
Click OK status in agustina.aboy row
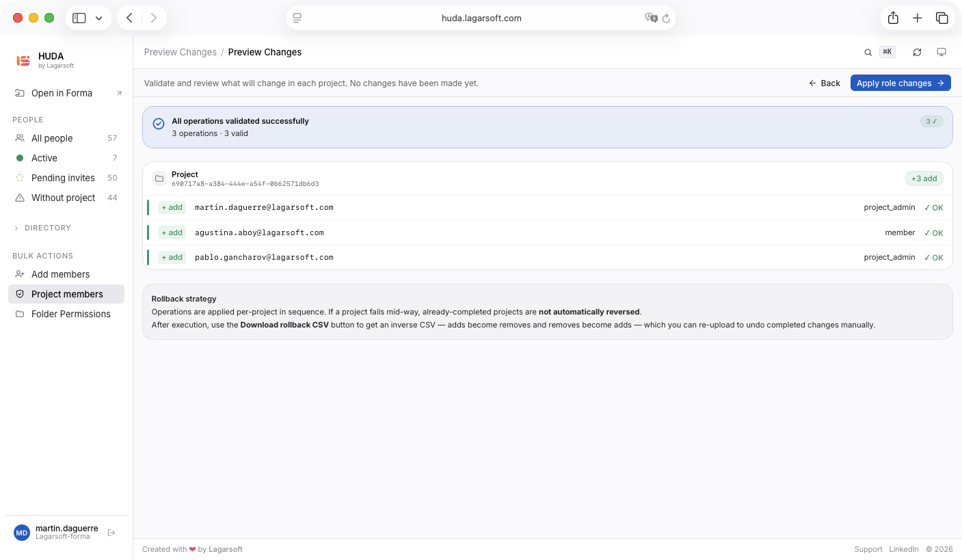pos(933,233)
